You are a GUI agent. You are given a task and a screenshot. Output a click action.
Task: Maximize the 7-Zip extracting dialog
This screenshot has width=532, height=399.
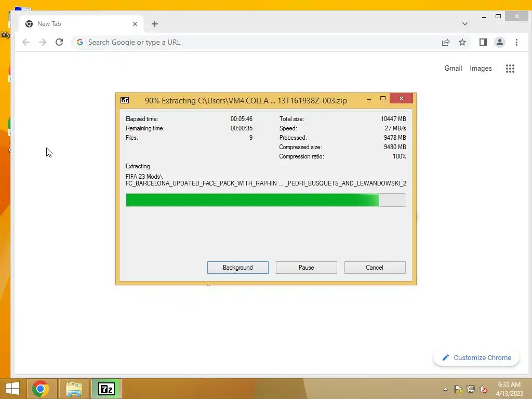[x=383, y=99]
